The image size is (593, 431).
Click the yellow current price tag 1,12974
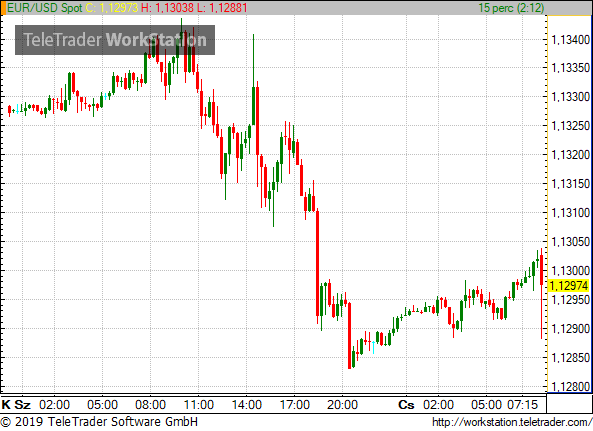pos(568,286)
